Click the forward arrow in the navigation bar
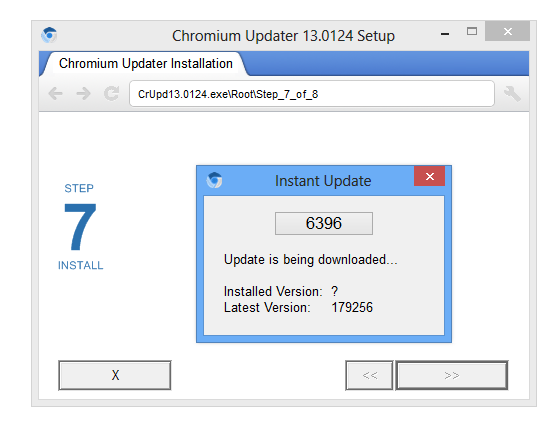 (84, 94)
